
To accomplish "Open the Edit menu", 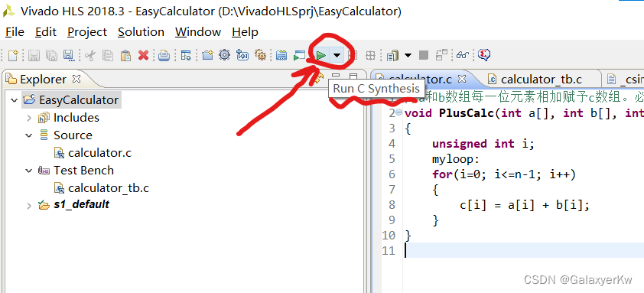I will click(x=46, y=32).
